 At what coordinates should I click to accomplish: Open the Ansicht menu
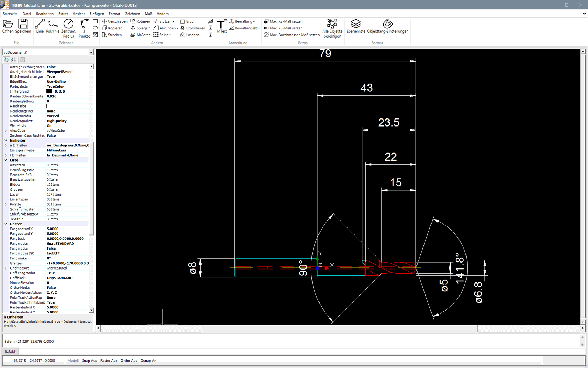tap(79, 14)
